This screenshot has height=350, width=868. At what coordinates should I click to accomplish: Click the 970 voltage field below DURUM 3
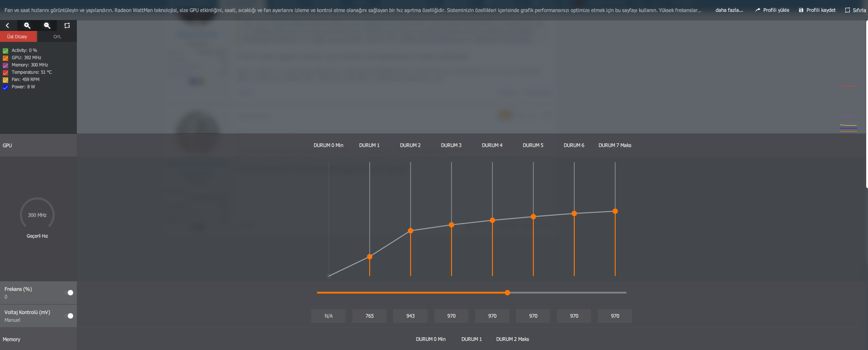tap(451, 316)
